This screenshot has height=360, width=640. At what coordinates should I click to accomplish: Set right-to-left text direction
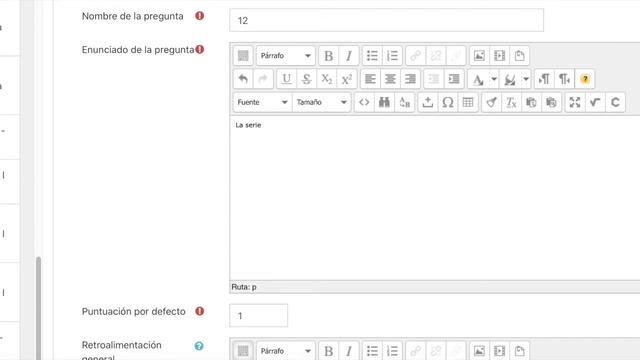point(564,79)
